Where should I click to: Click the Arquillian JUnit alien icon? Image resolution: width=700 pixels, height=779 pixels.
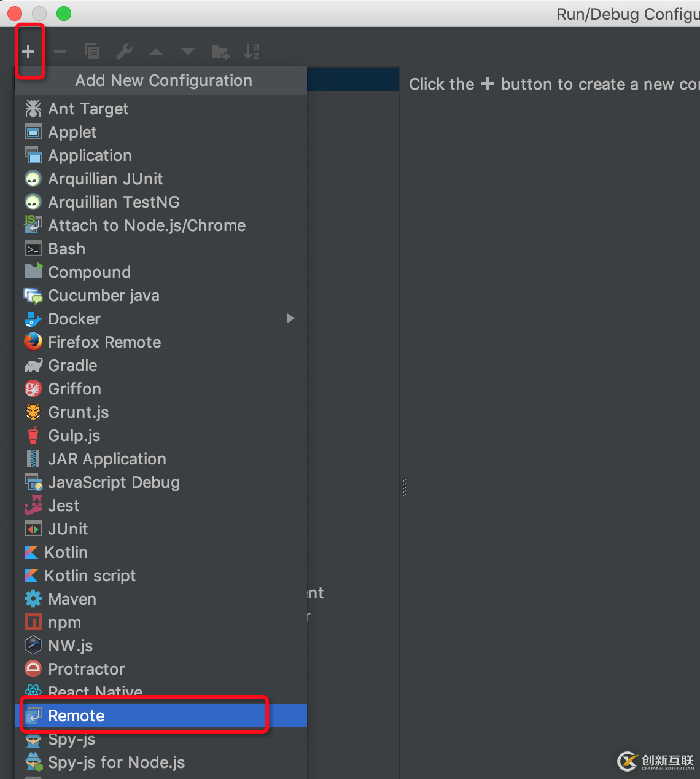click(33, 179)
